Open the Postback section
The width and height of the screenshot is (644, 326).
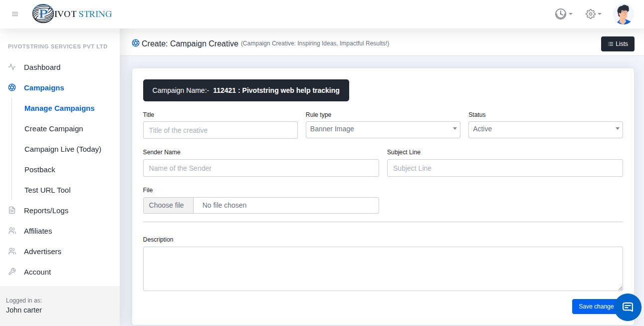39,169
